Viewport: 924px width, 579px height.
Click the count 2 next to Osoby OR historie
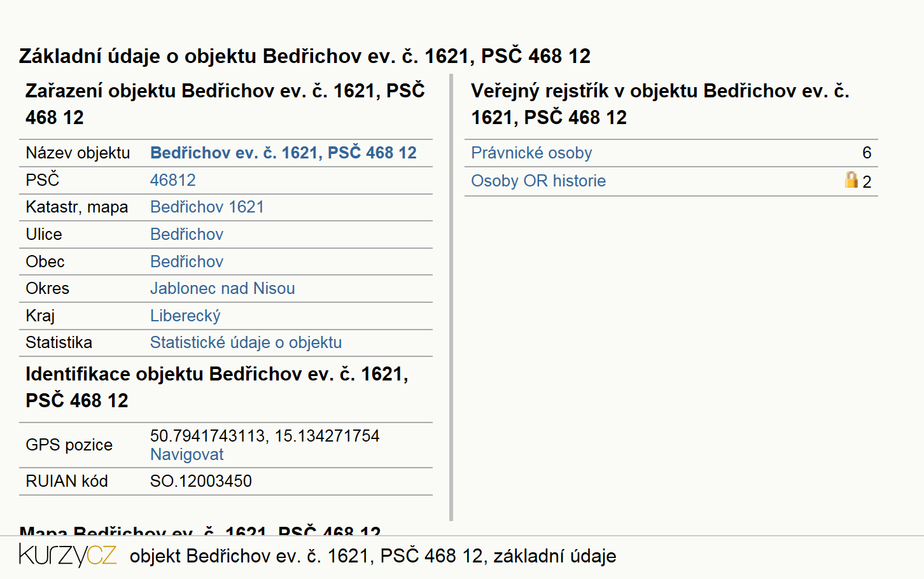[x=867, y=182]
